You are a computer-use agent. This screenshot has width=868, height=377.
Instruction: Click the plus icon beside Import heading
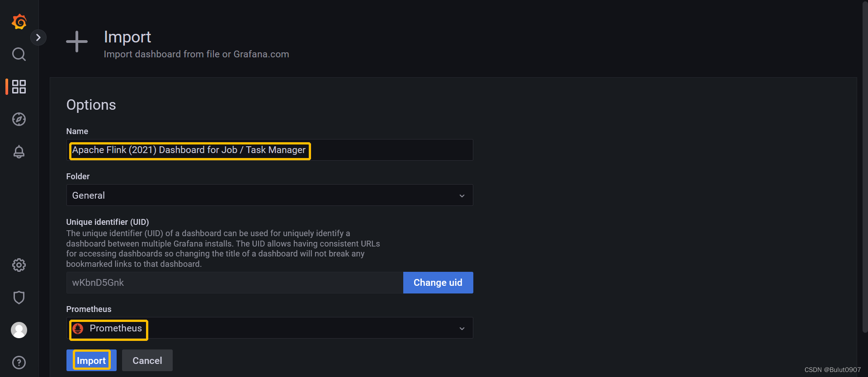tap(77, 42)
